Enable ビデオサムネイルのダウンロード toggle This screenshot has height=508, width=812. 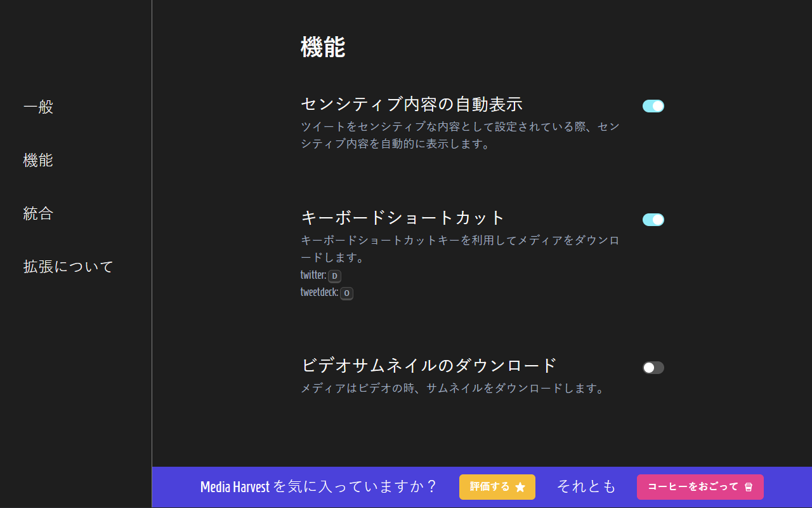pyautogui.click(x=653, y=368)
